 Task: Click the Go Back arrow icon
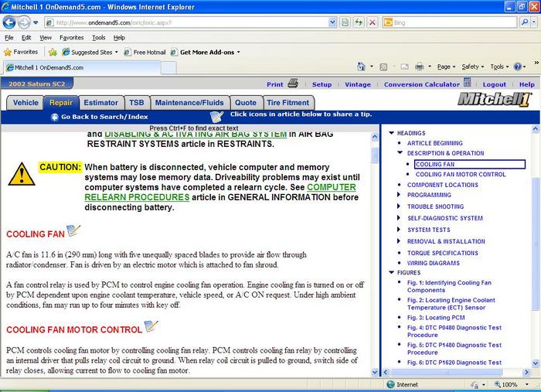(54, 118)
